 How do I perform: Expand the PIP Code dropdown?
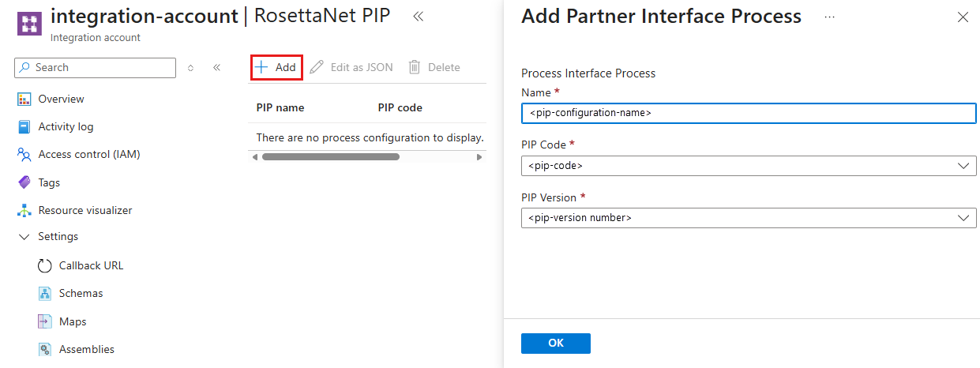(963, 166)
